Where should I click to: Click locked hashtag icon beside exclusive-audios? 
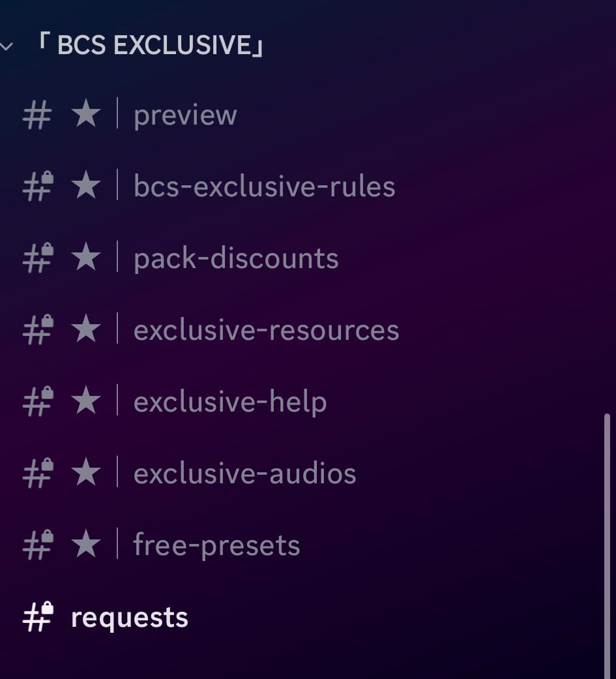tap(38, 474)
